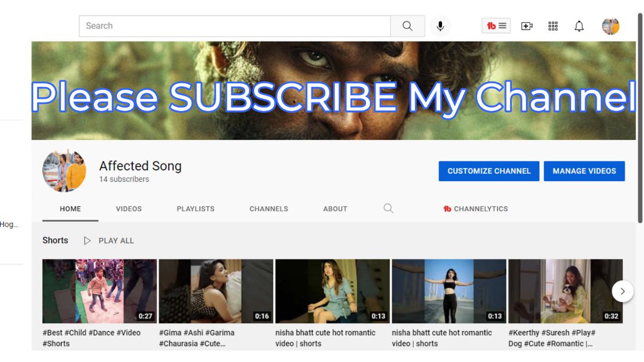Open the notifications bell

click(x=579, y=26)
